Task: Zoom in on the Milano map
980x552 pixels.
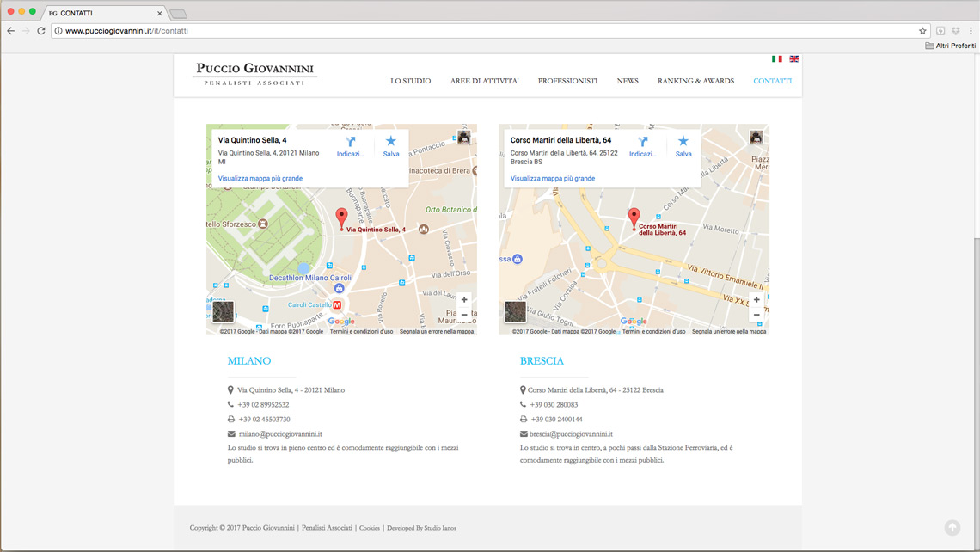Action: click(463, 300)
